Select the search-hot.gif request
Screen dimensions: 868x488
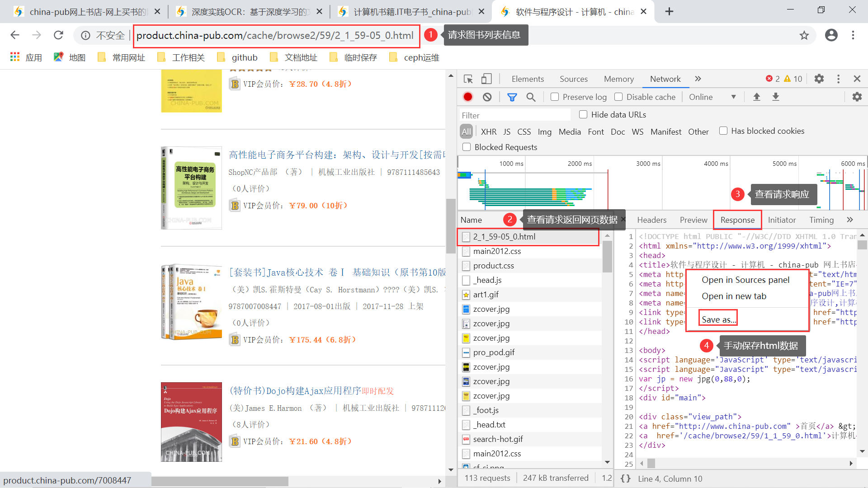tap(530, 439)
